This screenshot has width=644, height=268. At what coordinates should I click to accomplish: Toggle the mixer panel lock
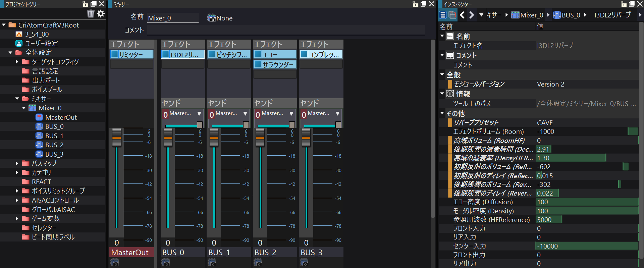coord(415,4)
